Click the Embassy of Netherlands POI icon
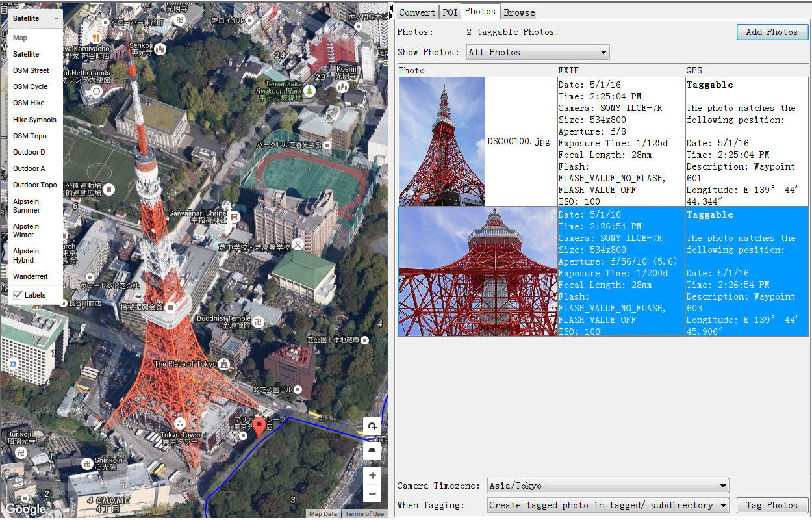Image resolution: width=812 pixels, height=520 pixels. click(x=97, y=91)
